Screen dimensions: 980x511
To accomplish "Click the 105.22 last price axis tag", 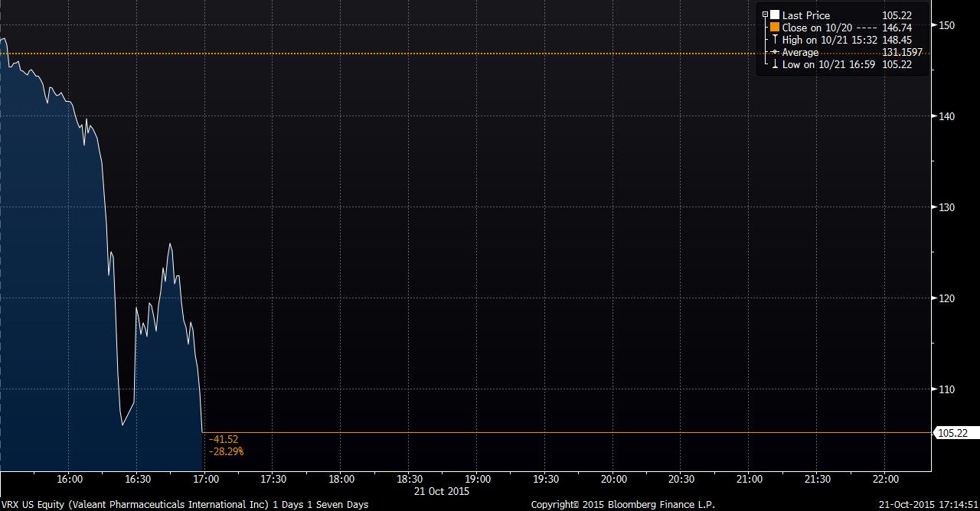I will (x=952, y=433).
